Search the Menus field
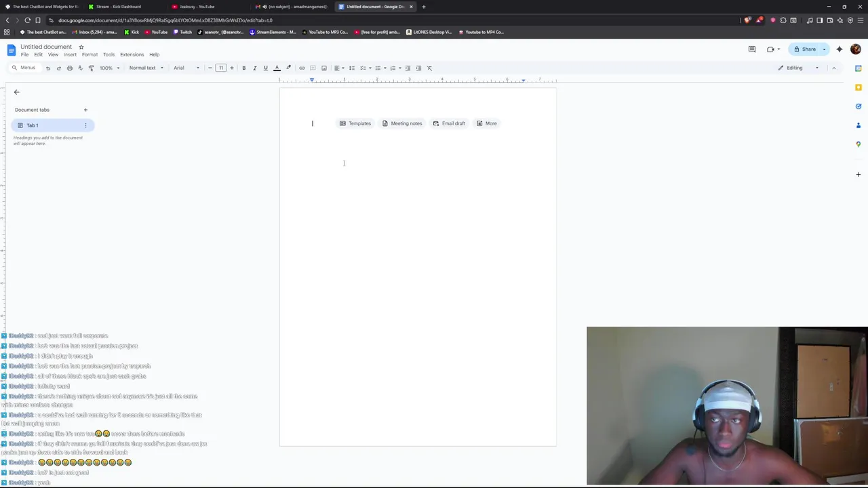Image resolution: width=868 pixels, height=488 pixels. pyautogui.click(x=24, y=68)
